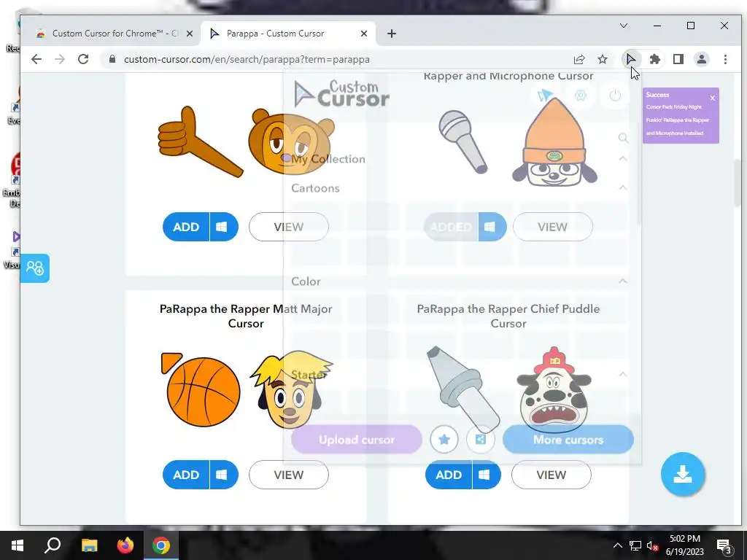Click the share icon button in popup
This screenshot has height=560, width=747.
point(480,439)
